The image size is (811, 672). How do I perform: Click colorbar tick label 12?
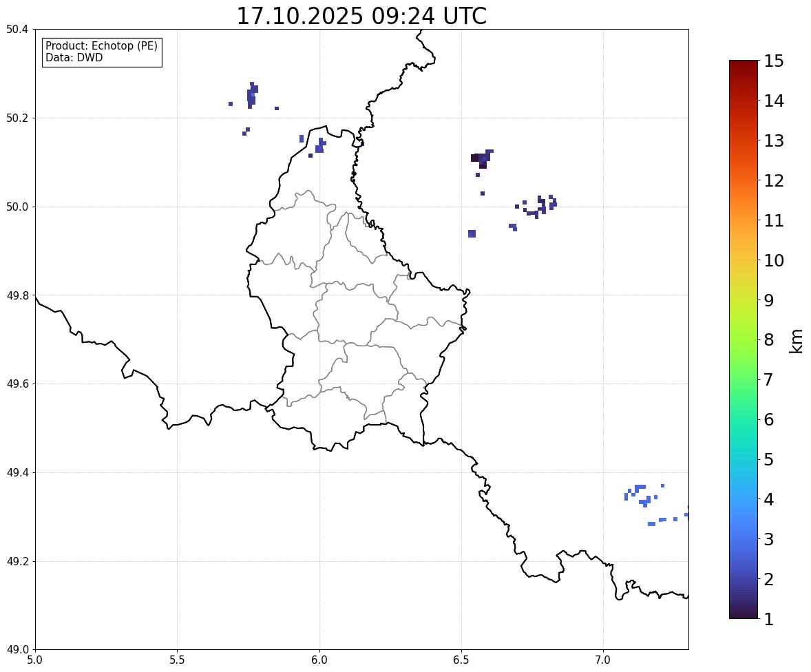point(774,180)
